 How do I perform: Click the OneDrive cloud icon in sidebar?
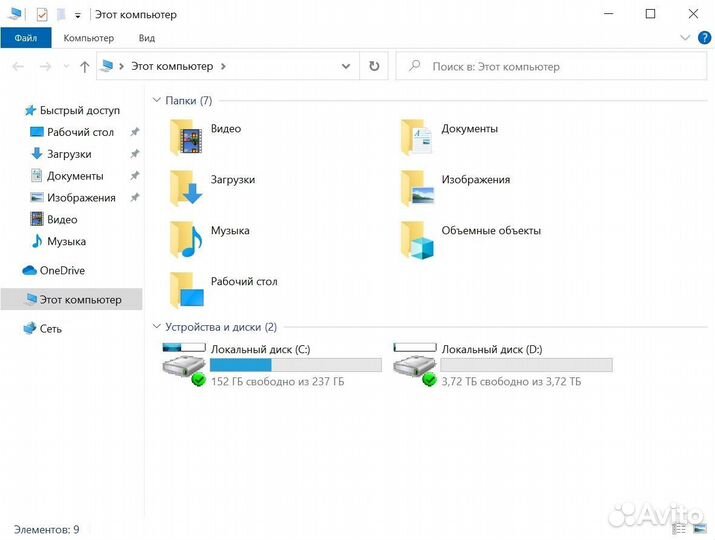point(29,270)
